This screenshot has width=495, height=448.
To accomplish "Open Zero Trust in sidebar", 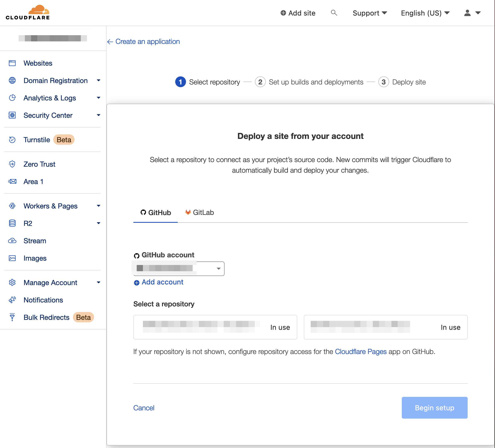I will coord(39,164).
